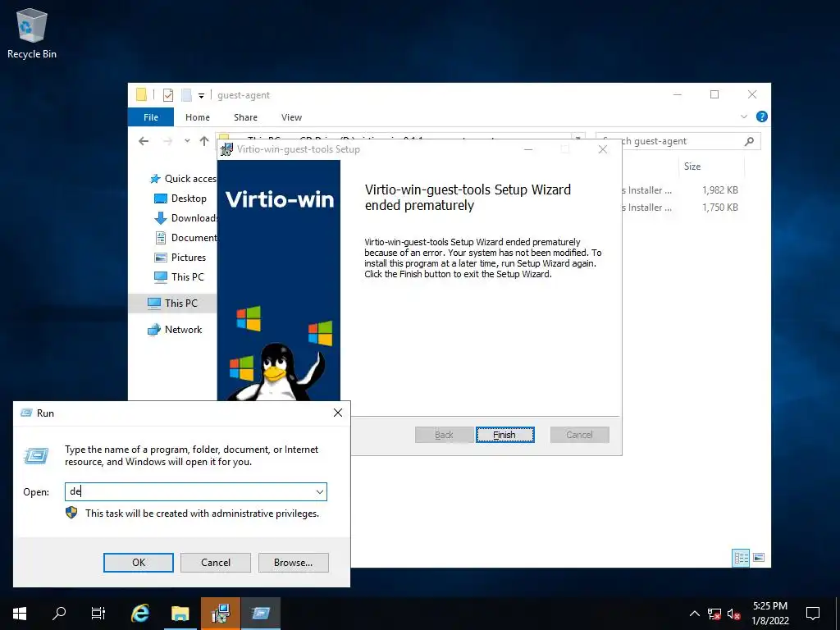Open taskbar search magnifier
The height and width of the screenshot is (630, 840).
pos(59,613)
